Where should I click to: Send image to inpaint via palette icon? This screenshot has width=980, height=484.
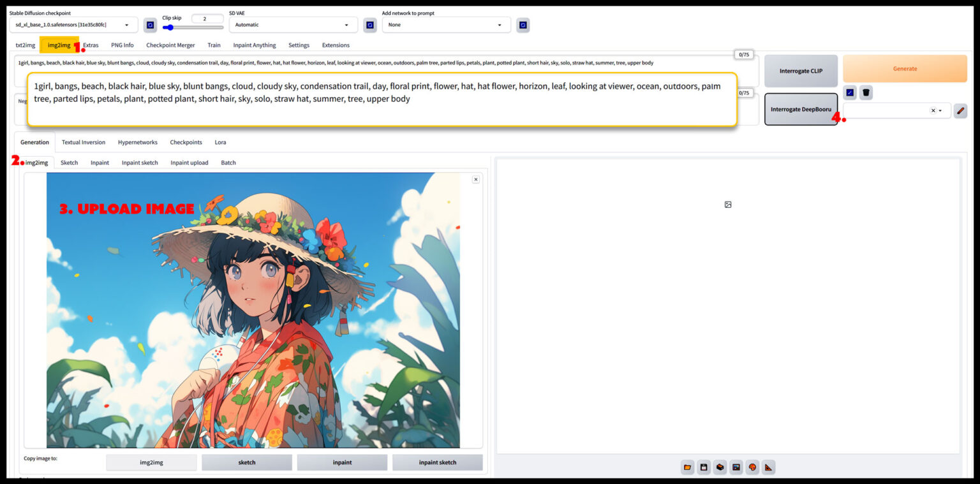click(x=752, y=467)
